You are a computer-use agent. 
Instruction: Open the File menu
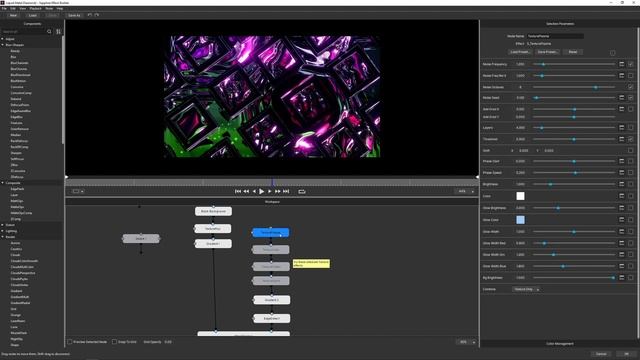coord(4,8)
